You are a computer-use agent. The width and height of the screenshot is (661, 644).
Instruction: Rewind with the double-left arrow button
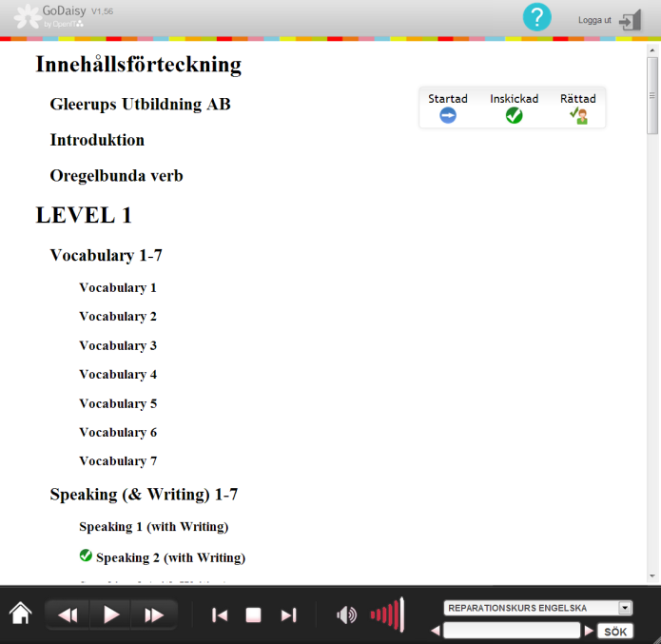[68, 615]
